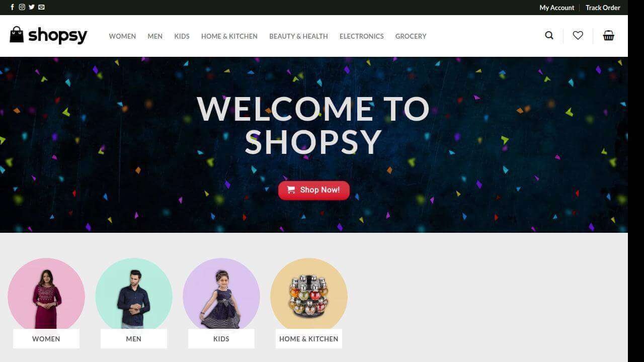Screen dimensions: 644x362
Task: Select the Kids category circle thumbnail
Action: coord(221,297)
